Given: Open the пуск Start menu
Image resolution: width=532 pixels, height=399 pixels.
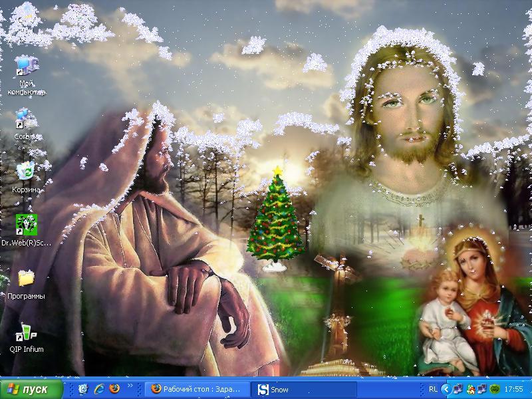Looking at the screenshot, I should (x=32, y=389).
